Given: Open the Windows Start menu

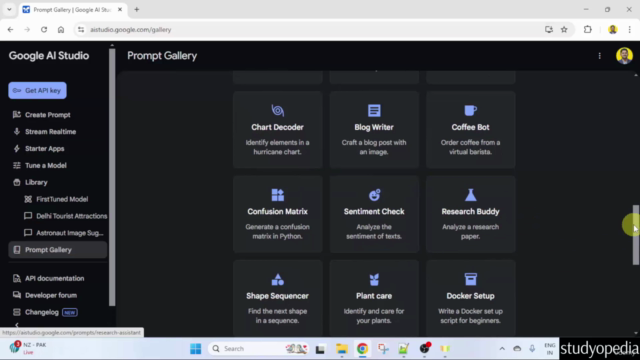Looking at the screenshot, I should [196, 349].
